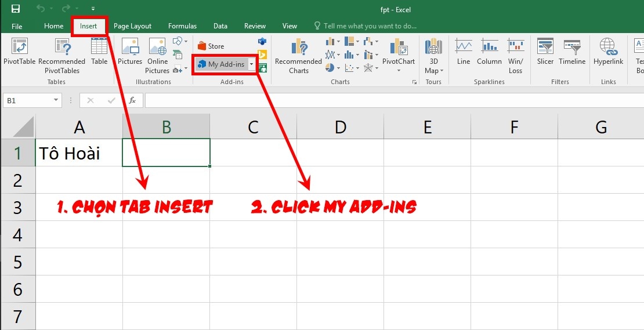644x330 pixels.
Task: Open the Charts dialog launcher
Action: coord(414,82)
